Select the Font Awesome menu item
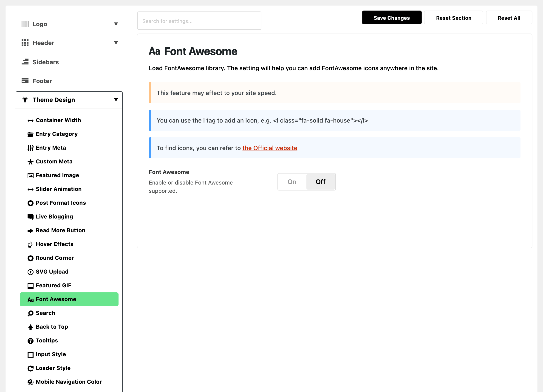543x392 pixels. [69, 299]
